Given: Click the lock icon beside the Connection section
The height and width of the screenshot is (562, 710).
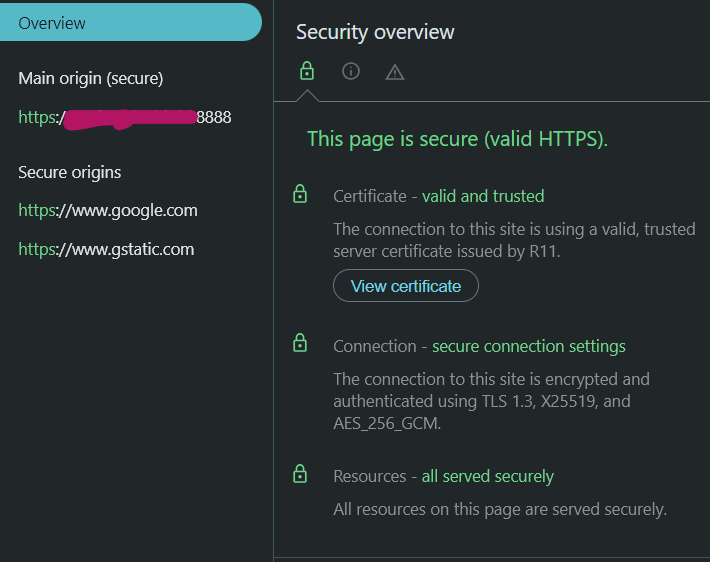Looking at the screenshot, I should 299,344.
